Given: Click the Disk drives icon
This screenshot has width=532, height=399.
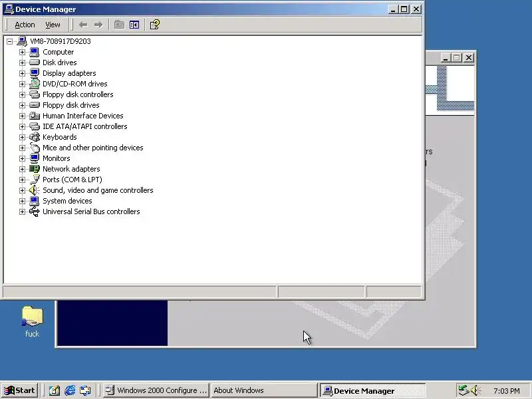Looking at the screenshot, I should click(35, 63).
